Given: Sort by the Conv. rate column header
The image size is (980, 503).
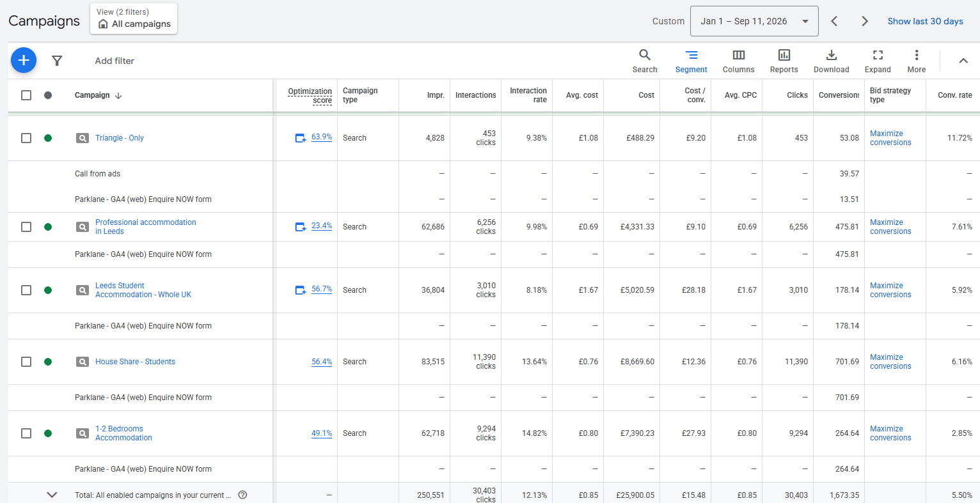Looking at the screenshot, I should click(954, 95).
